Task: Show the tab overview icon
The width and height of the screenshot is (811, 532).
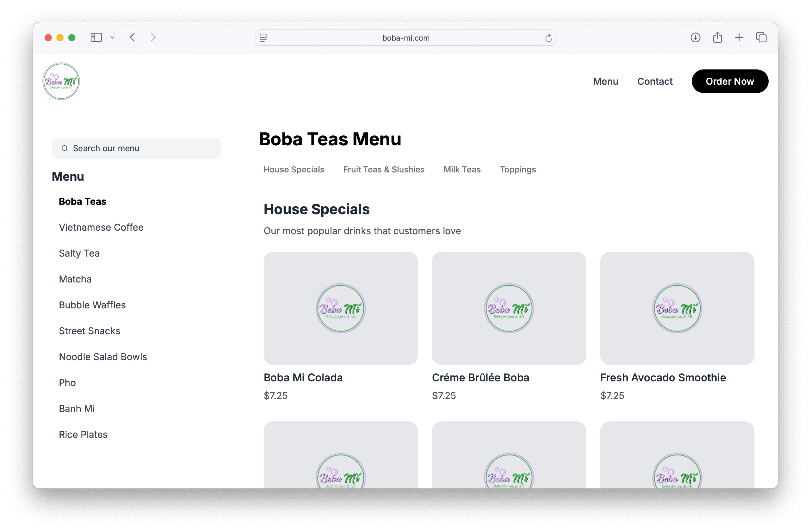Action: pos(761,37)
